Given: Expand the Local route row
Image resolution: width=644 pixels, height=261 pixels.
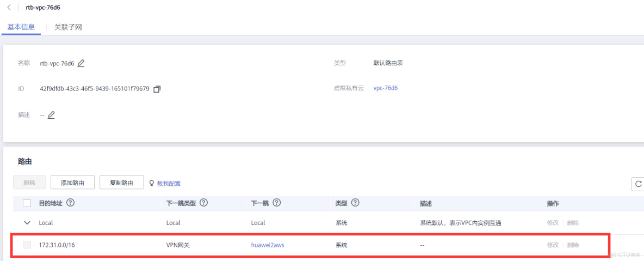Looking at the screenshot, I should [27, 223].
